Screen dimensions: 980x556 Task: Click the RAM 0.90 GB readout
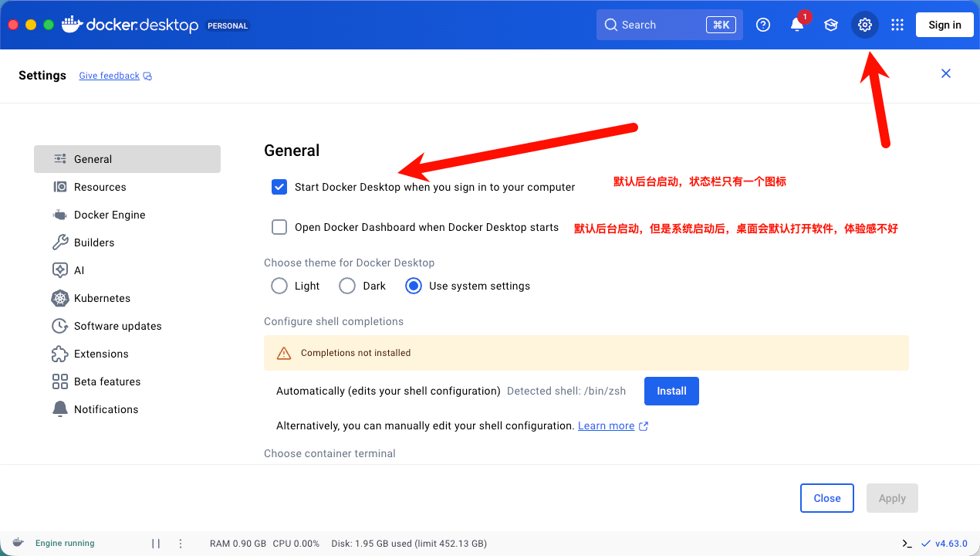pos(238,544)
